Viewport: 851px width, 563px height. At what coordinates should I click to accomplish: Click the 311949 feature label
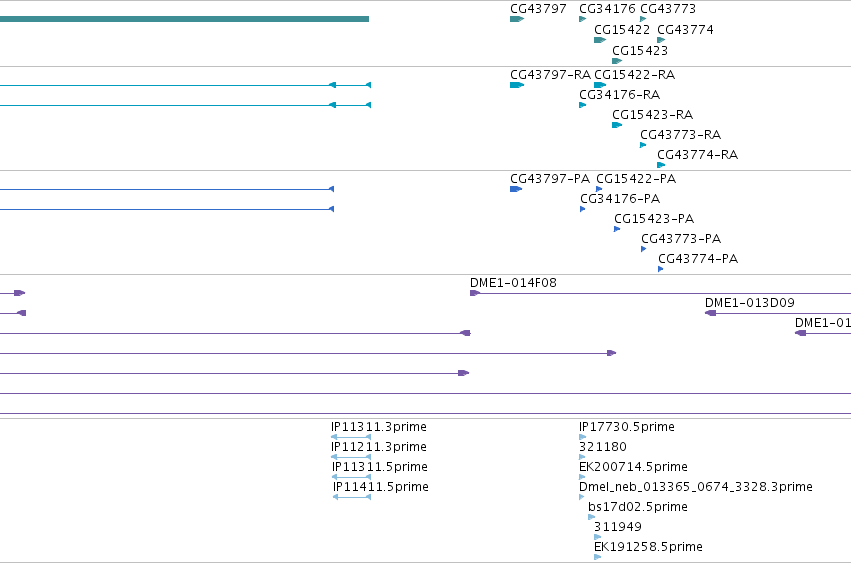[618, 526]
